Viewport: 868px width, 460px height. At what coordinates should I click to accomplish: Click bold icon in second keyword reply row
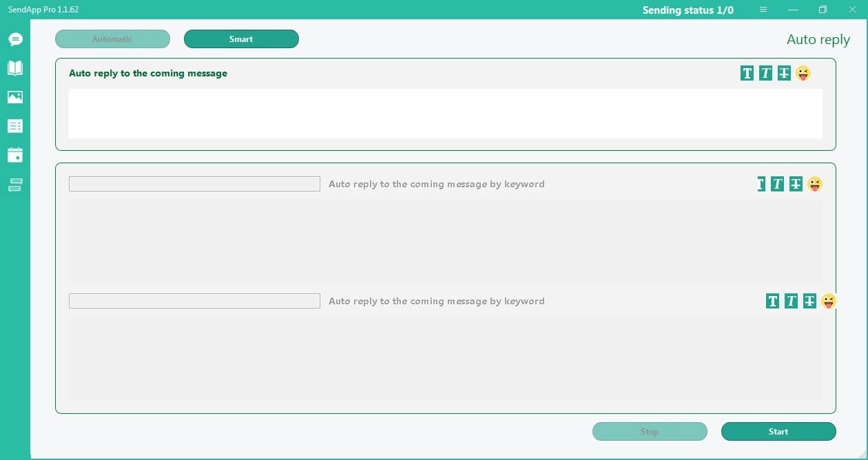(x=772, y=301)
